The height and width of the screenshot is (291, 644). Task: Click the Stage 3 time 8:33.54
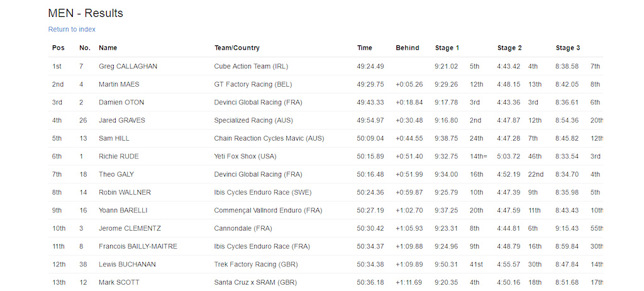pyautogui.click(x=567, y=156)
